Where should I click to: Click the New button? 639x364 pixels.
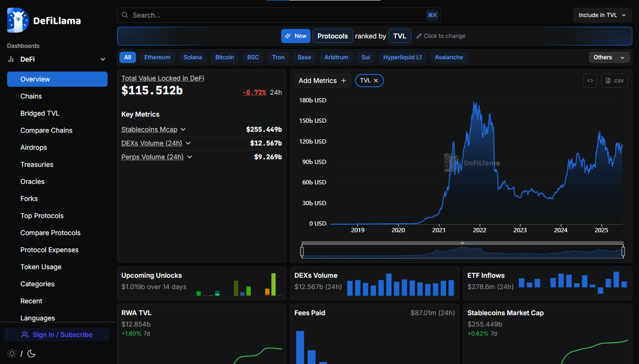pyautogui.click(x=296, y=36)
